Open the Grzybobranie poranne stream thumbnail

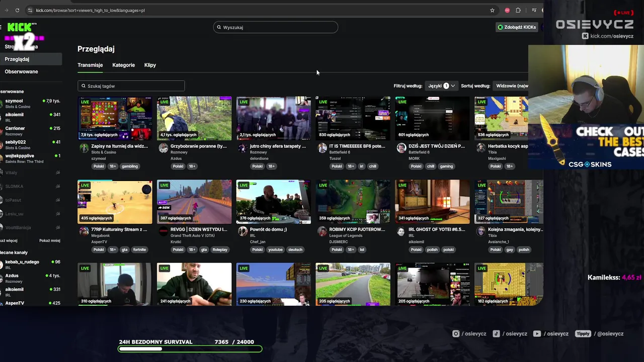coord(194,118)
